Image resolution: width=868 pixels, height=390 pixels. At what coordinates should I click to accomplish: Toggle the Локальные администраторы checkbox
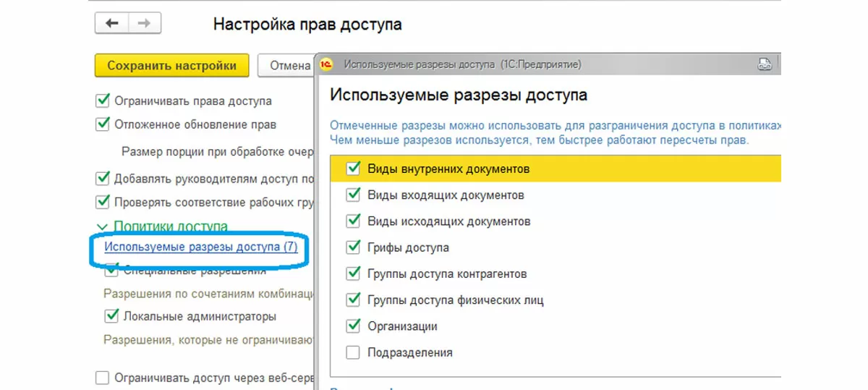pyautogui.click(x=111, y=316)
